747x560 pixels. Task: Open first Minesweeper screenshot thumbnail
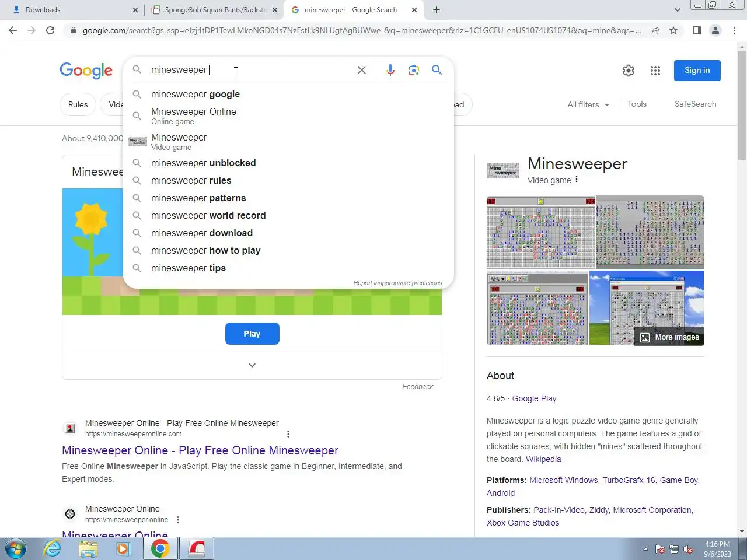541,232
